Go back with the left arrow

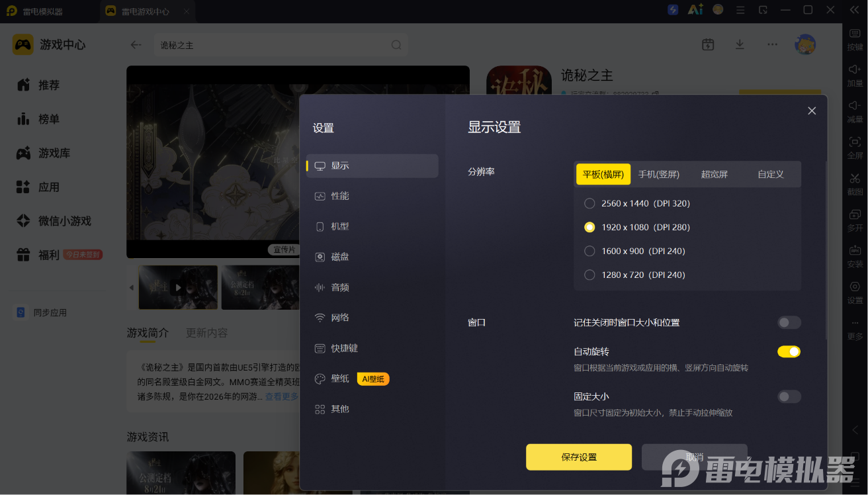pos(136,45)
